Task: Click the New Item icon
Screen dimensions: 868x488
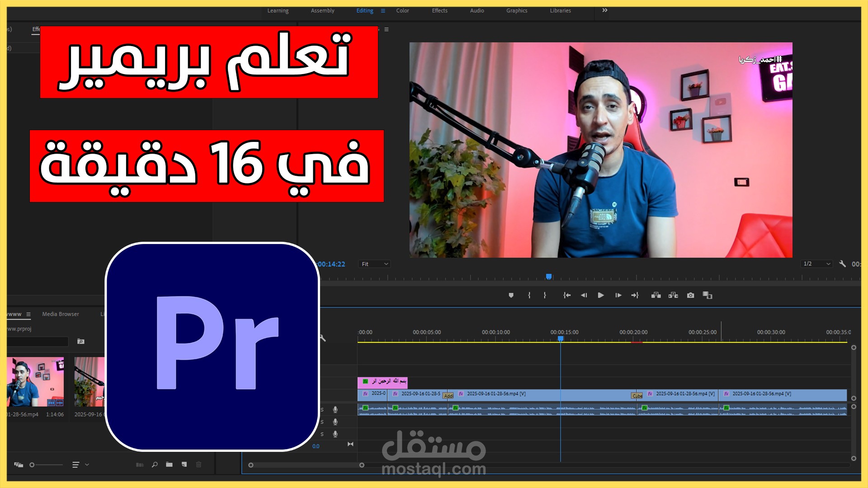Action: click(x=184, y=464)
